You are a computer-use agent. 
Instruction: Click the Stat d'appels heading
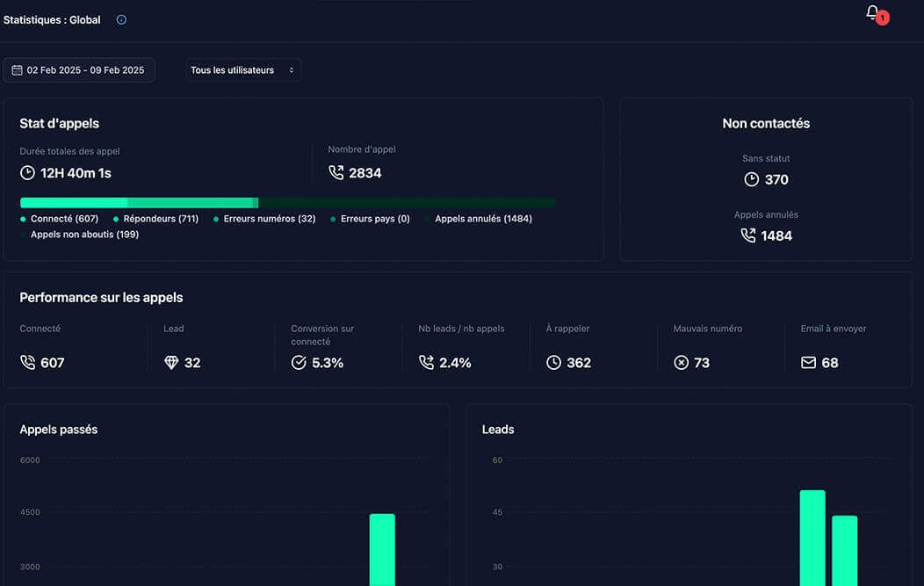point(60,124)
